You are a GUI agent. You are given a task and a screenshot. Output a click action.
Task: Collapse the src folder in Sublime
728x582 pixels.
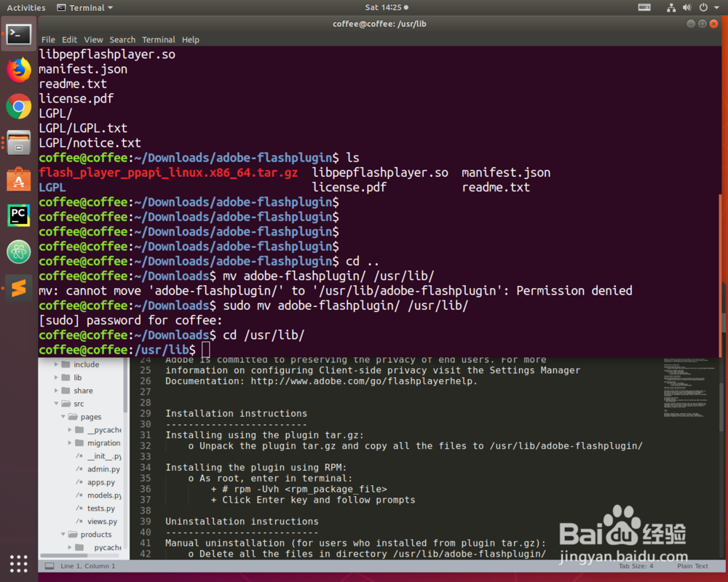pos(56,403)
